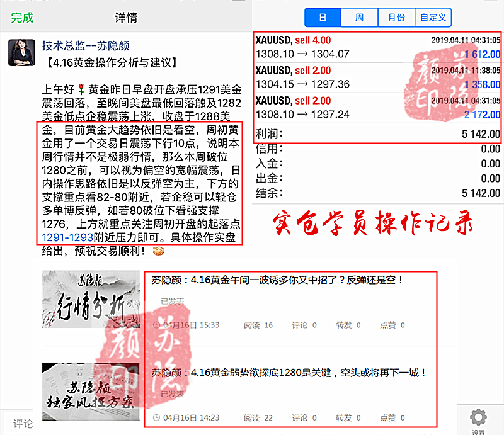Tap the author avatar of 苏隐颜
This screenshot has width=504, height=435.
coord(21,52)
